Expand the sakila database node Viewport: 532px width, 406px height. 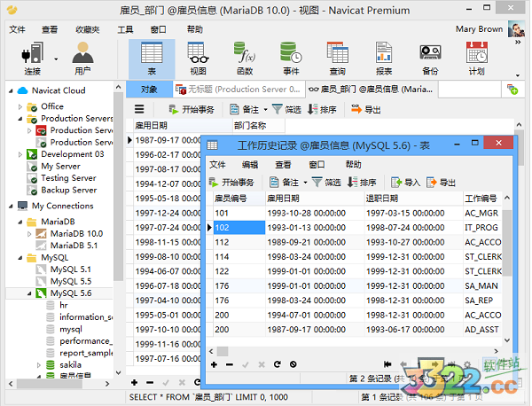[38, 365]
